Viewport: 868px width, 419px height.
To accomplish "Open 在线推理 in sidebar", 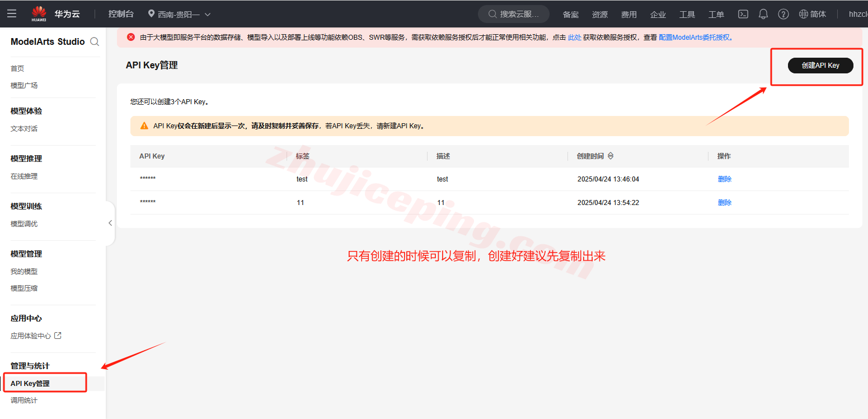I will [24, 176].
